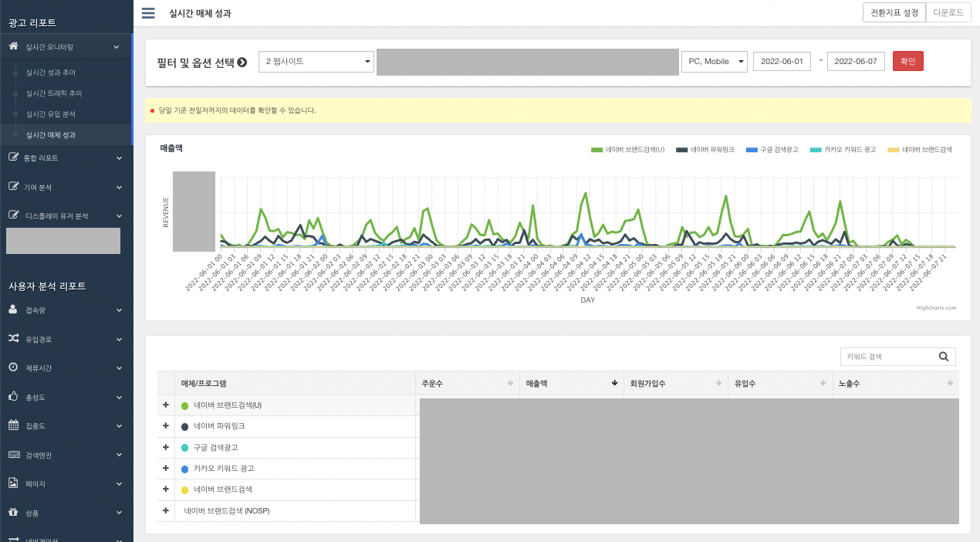980x542 pixels.
Task: Click the magnifier icon in keyword search
Action: [x=944, y=357]
